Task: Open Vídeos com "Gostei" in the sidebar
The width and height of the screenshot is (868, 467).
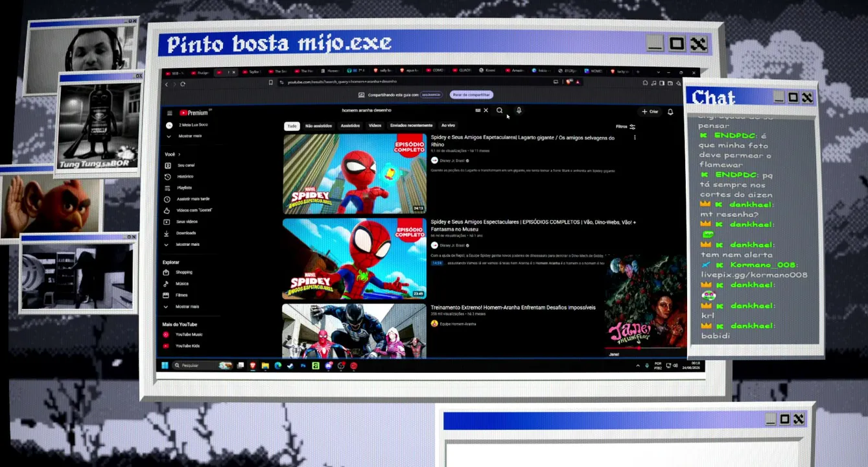Action: click(x=189, y=210)
